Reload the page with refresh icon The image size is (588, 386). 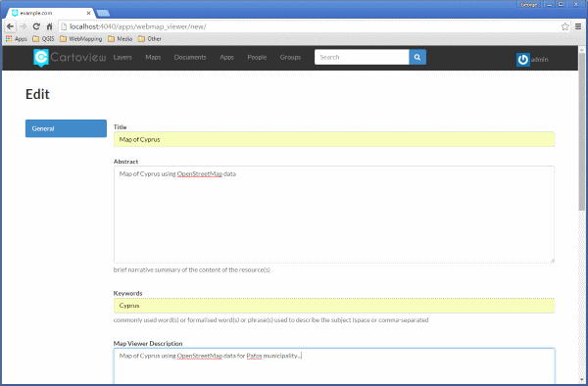36,26
